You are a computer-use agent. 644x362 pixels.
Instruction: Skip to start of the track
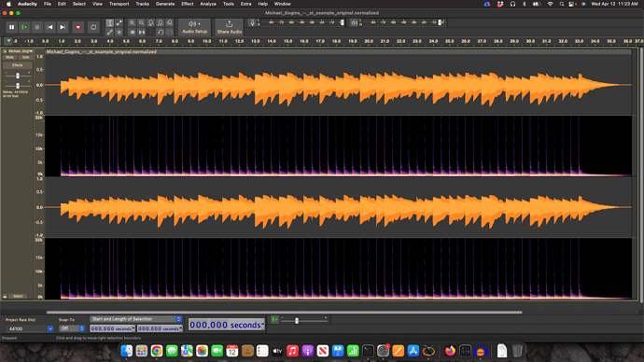(49, 27)
